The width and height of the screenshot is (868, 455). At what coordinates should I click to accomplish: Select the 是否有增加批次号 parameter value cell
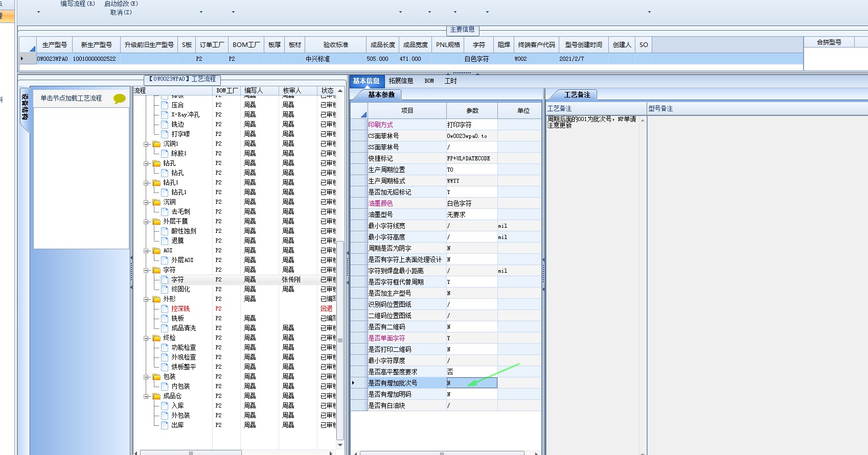(472, 383)
